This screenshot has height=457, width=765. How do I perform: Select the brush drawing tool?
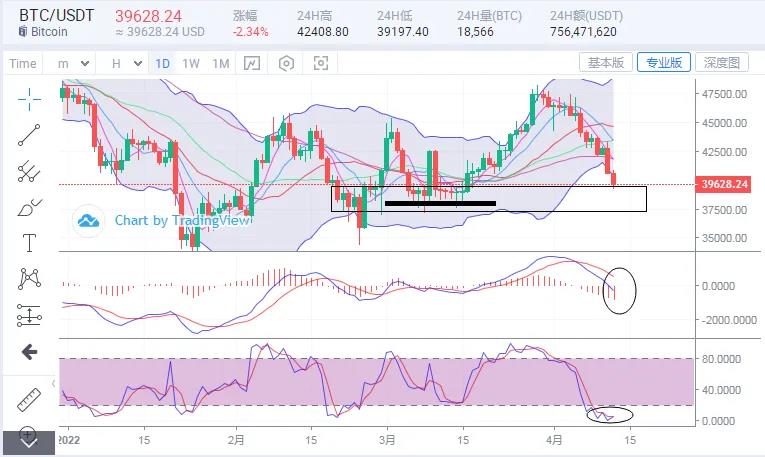tap(29, 207)
